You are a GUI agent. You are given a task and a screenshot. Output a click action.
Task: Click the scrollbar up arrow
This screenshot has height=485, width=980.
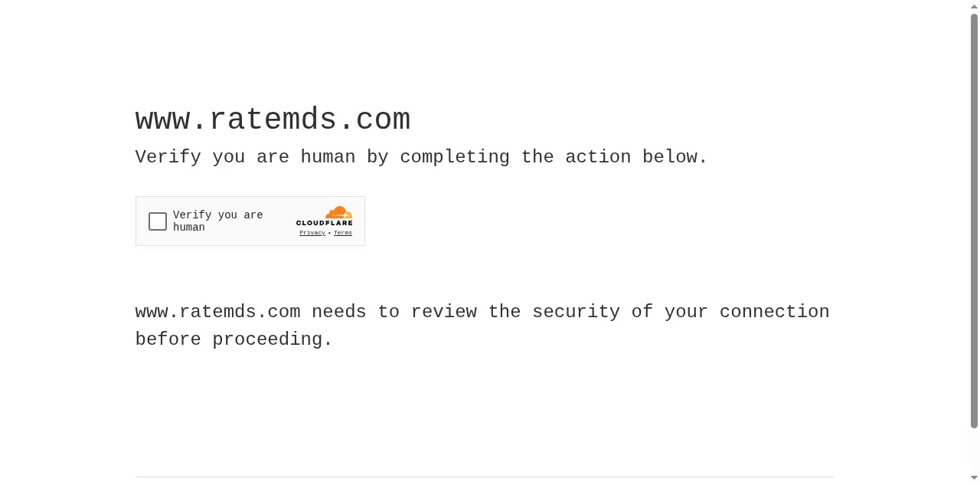coord(975,6)
